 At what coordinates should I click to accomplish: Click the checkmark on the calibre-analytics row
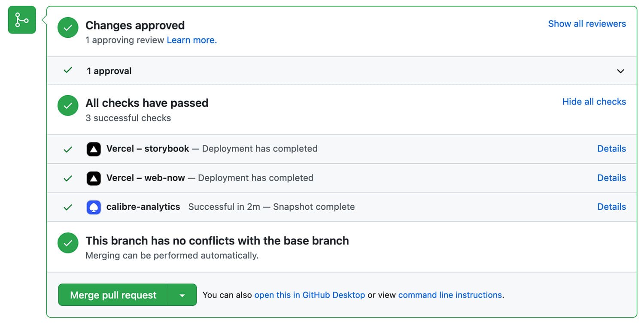[x=67, y=207]
